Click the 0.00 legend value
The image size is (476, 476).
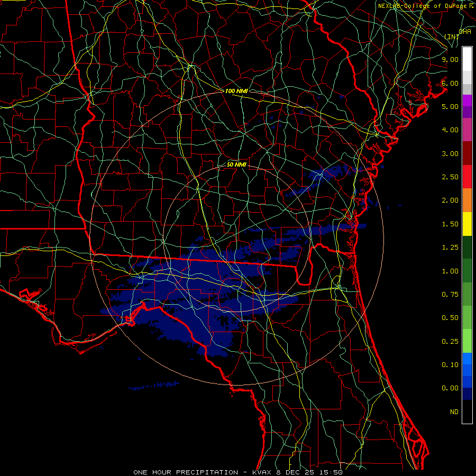(450, 388)
